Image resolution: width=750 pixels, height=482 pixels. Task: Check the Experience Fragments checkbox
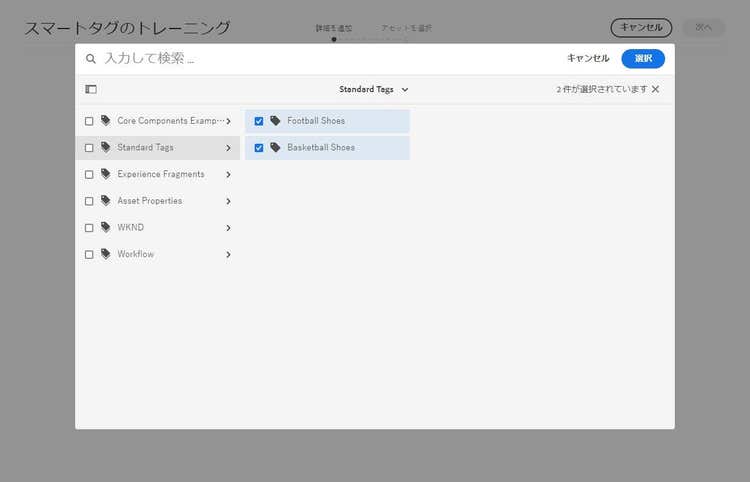click(x=89, y=175)
